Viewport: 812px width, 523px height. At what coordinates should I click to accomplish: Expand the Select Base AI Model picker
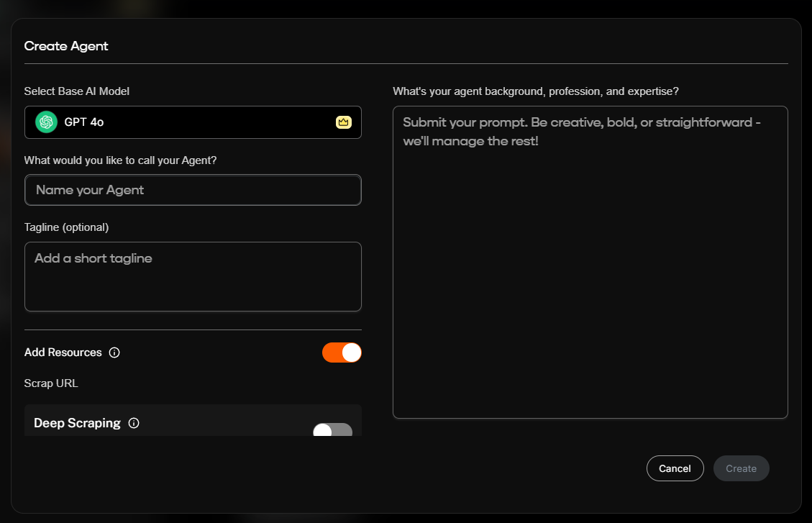[193, 122]
